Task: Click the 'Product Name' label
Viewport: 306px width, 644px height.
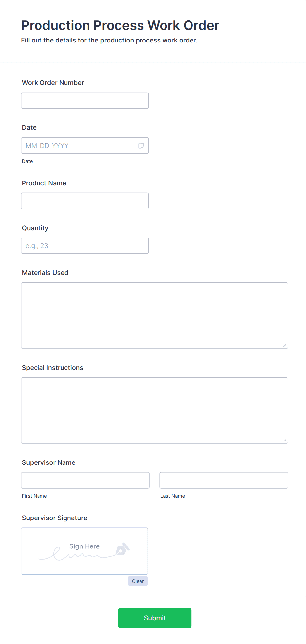Action: 44,183
